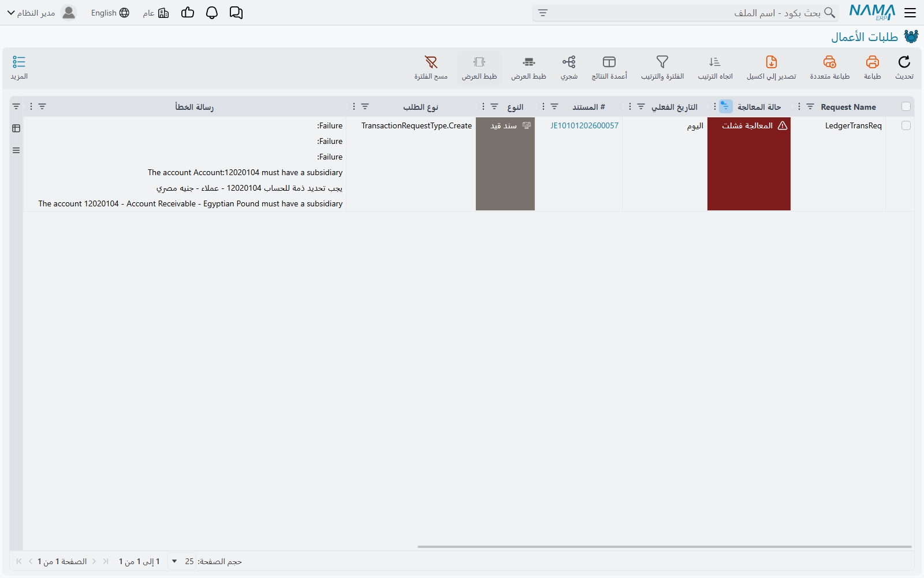Click the highlighted ضبط العرض button

[x=479, y=68]
